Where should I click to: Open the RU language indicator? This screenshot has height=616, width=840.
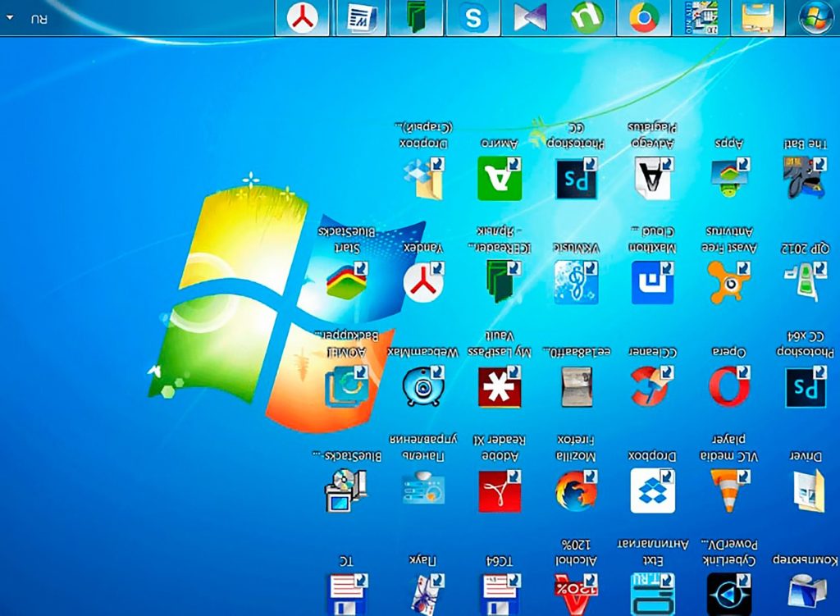point(39,18)
